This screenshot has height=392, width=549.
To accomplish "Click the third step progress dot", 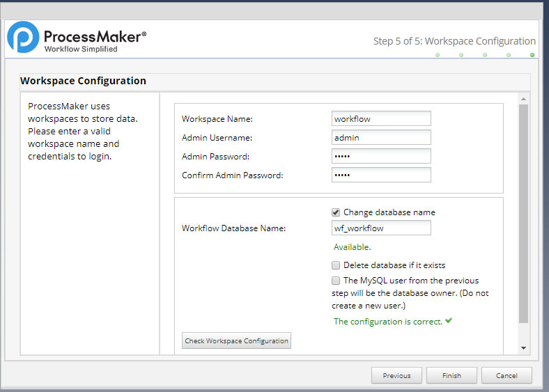I will tap(485, 55).
